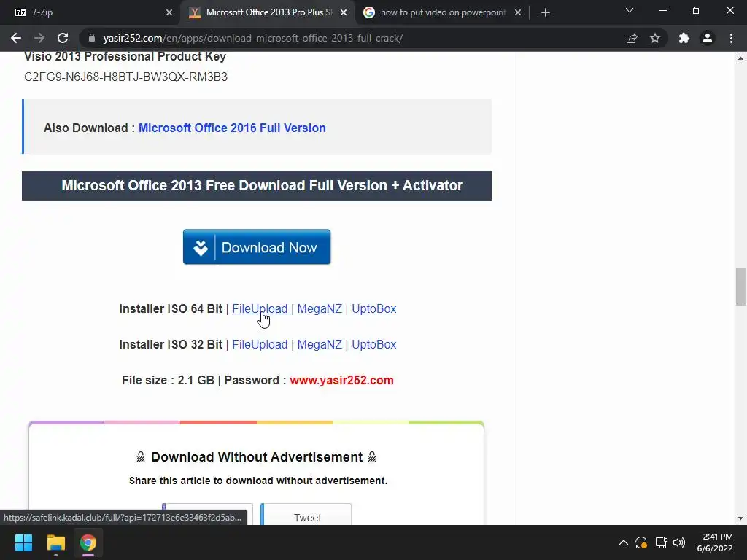Open 64 Bit MegaNZ link
747x560 pixels.
pos(320,308)
